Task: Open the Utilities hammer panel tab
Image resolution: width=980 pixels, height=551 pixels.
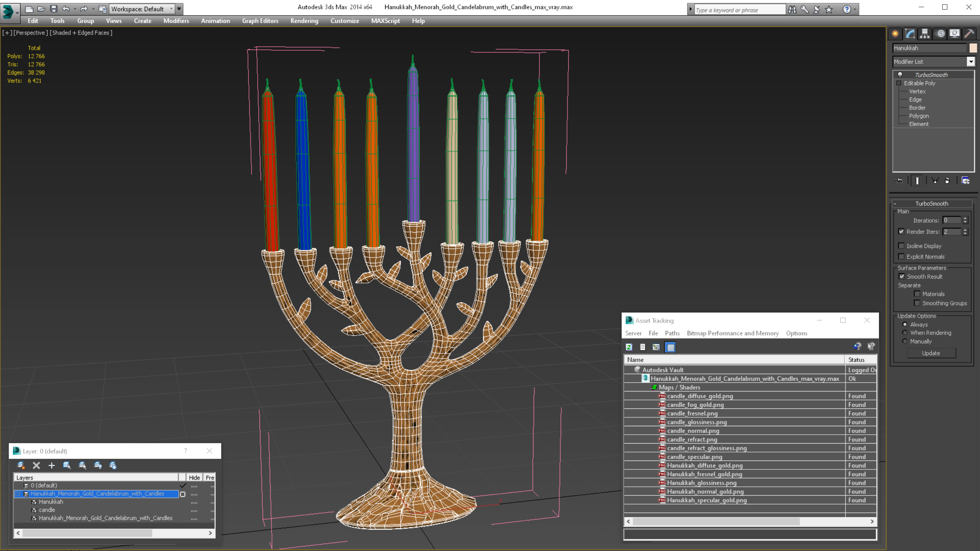Action: coord(969,33)
